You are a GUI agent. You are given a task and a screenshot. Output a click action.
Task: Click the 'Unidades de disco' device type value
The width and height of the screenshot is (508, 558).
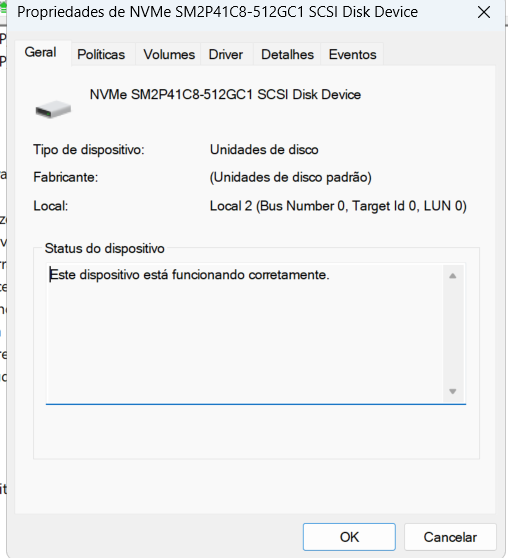(x=264, y=150)
